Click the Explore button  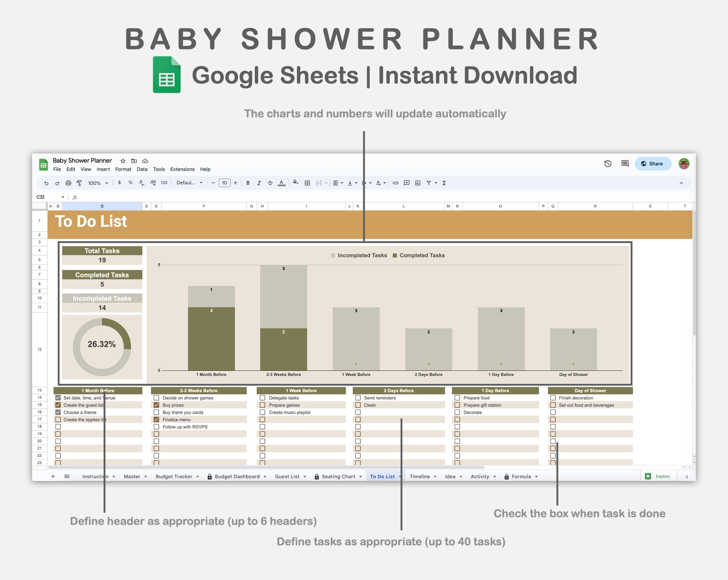coord(658,476)
